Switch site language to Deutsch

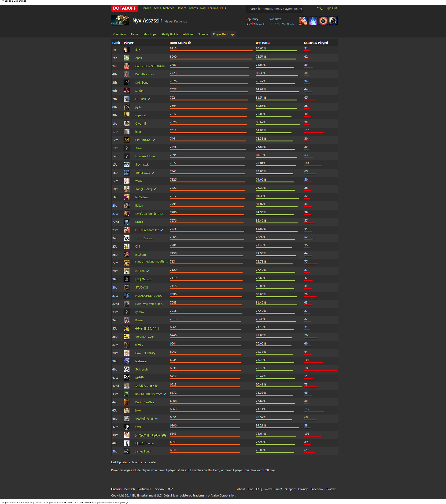tap(129, 489)
